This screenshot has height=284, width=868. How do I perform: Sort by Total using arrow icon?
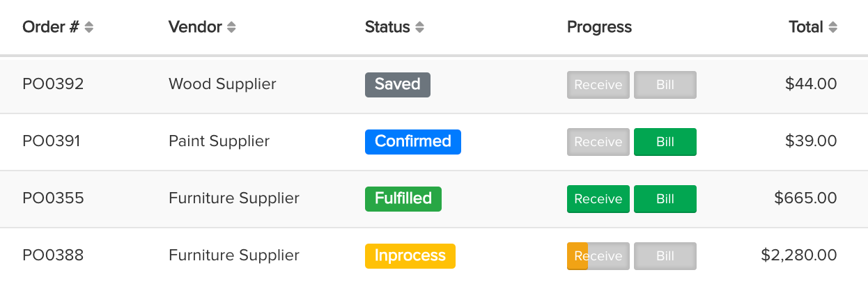click(832, 28)
